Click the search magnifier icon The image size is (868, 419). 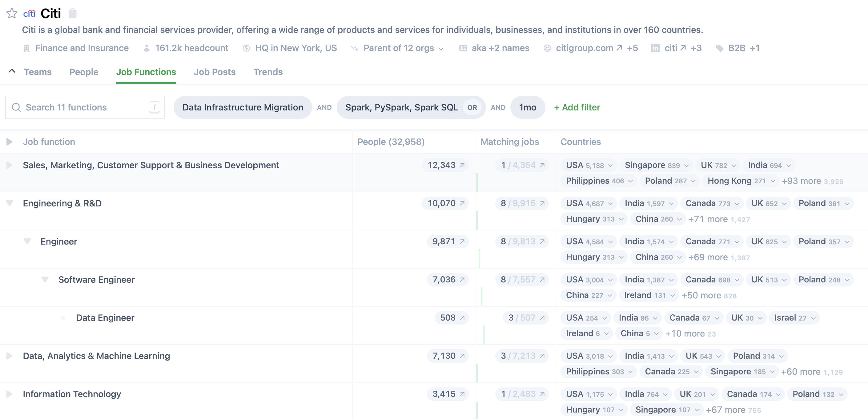(x=16, y=107)
